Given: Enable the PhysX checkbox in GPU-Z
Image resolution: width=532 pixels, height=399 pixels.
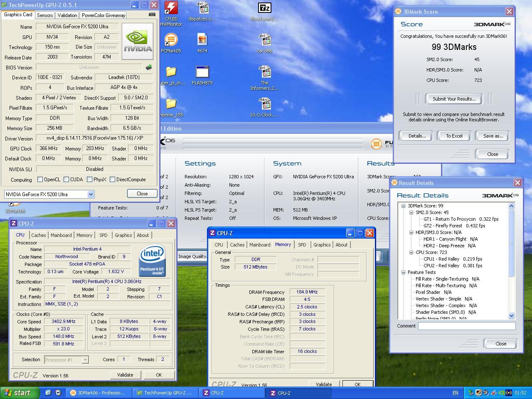Looking at the screenshot, I should [x=89, y=180].
